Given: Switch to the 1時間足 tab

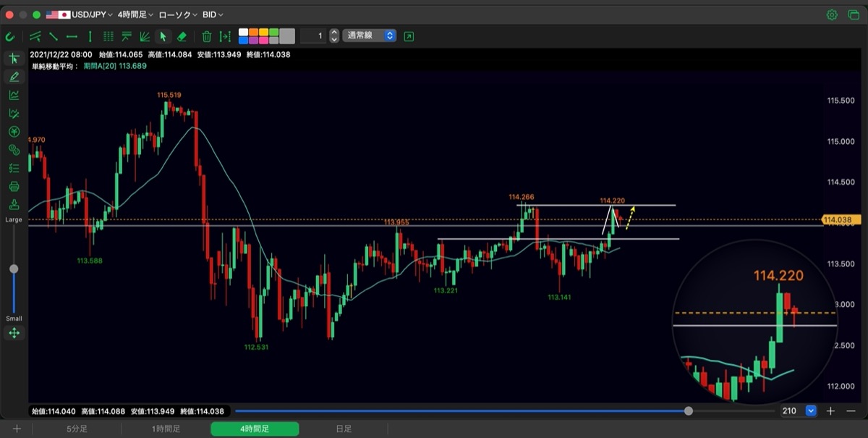Looking at the screenshot, I should pos(166,429).
